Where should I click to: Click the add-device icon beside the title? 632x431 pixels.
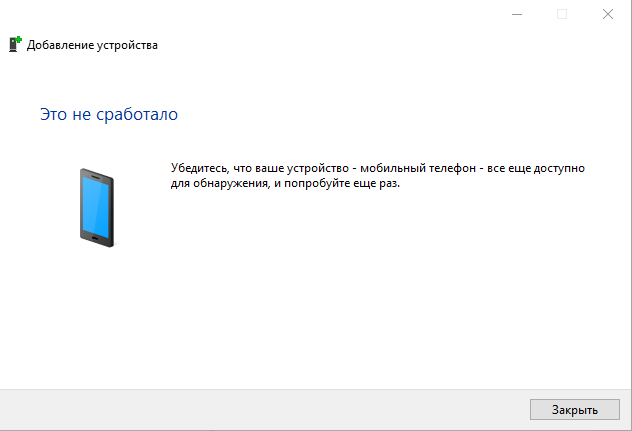(x=15, y=44)
